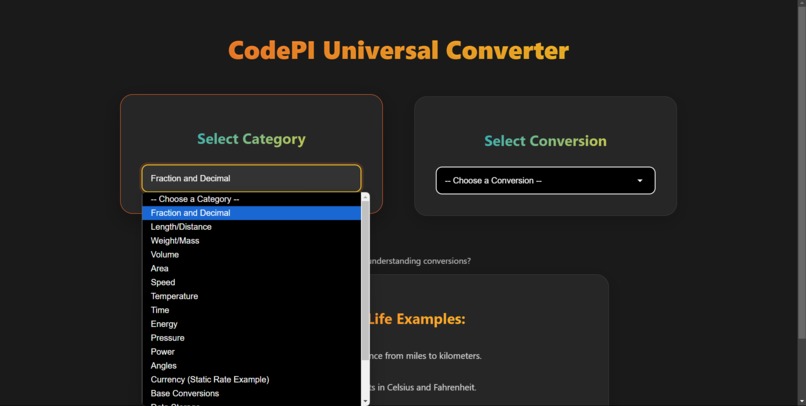Click the dropdown list scroll-up arrow
The image size is (806, 406).
(365, 196)
